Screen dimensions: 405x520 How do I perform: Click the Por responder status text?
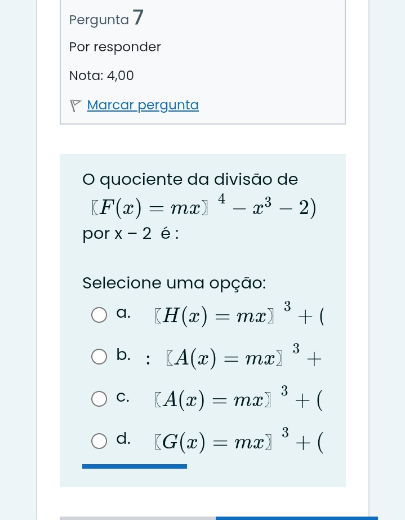point(115,47)
